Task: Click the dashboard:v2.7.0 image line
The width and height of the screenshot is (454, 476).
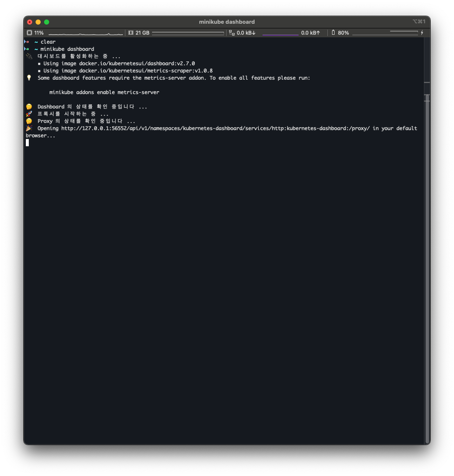Action: [x=119, y=64]
